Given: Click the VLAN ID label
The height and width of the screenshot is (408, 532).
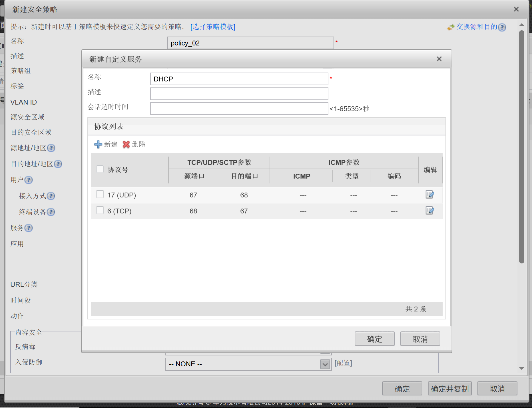Looking at the screenshot, I should (23, 102).
